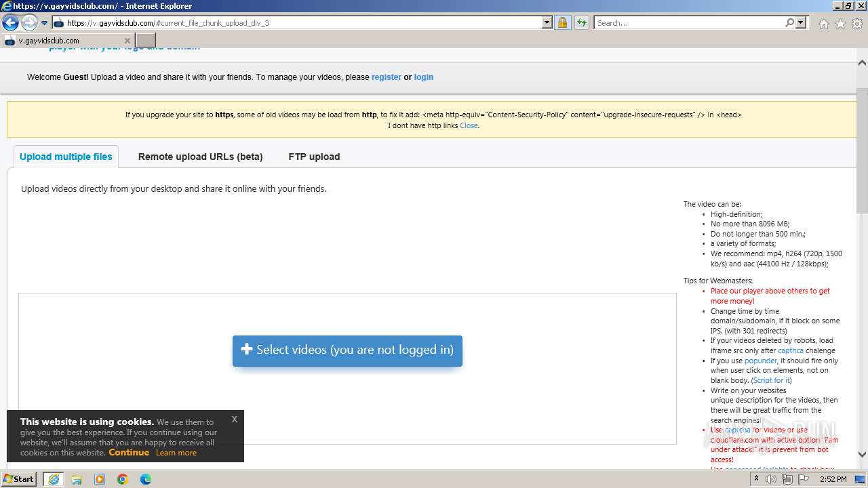Viewport: 868px width, 488px height.
Task: Click the 2:52 PM system clock
Action: [x=833, y=479]
